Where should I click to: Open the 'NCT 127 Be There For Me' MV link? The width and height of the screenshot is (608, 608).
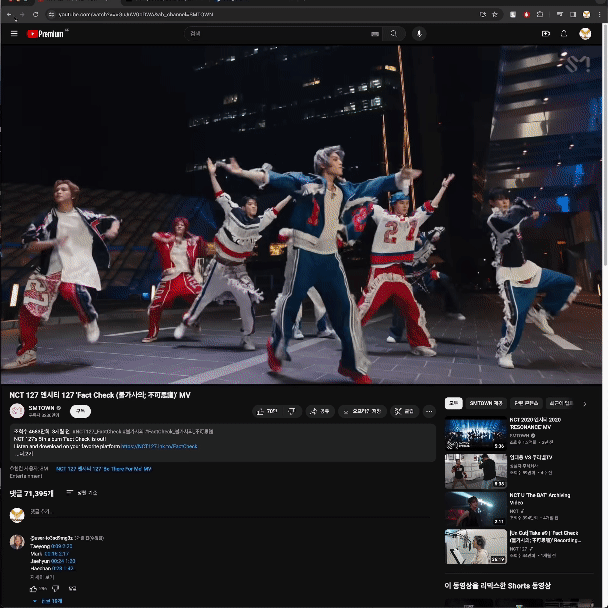click(x=104, y=469)
